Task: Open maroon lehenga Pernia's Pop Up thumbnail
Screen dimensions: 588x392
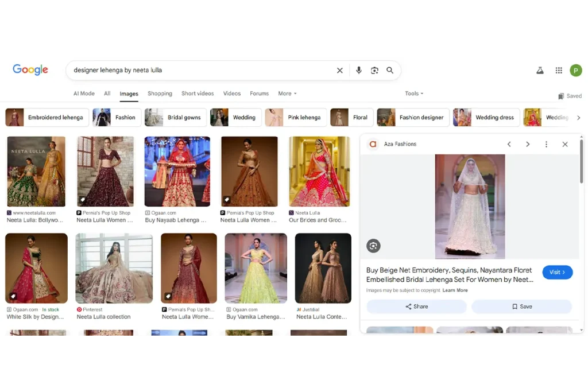Action: tap(106, 172)
